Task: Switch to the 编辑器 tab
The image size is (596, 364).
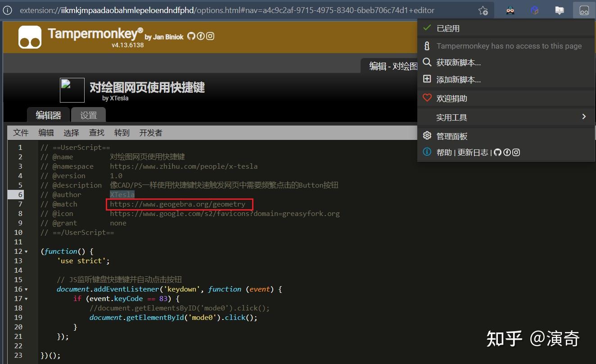Action: click(48, 115)
